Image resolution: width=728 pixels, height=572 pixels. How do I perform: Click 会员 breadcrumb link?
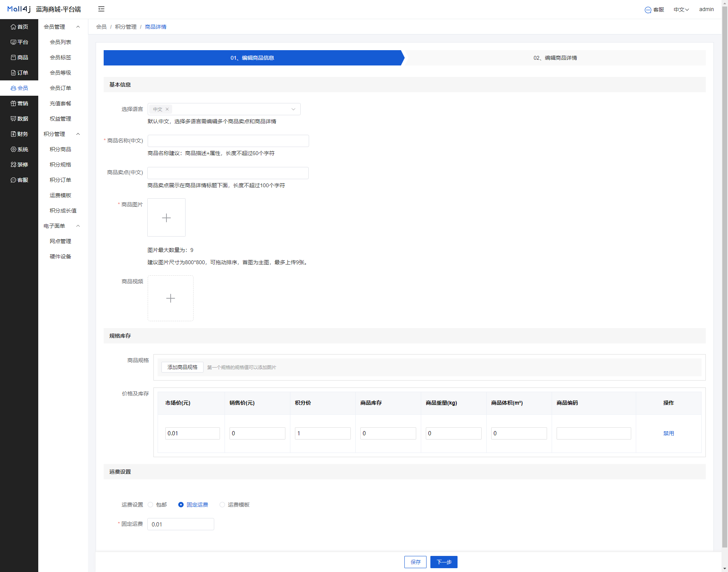pos(101,27)
